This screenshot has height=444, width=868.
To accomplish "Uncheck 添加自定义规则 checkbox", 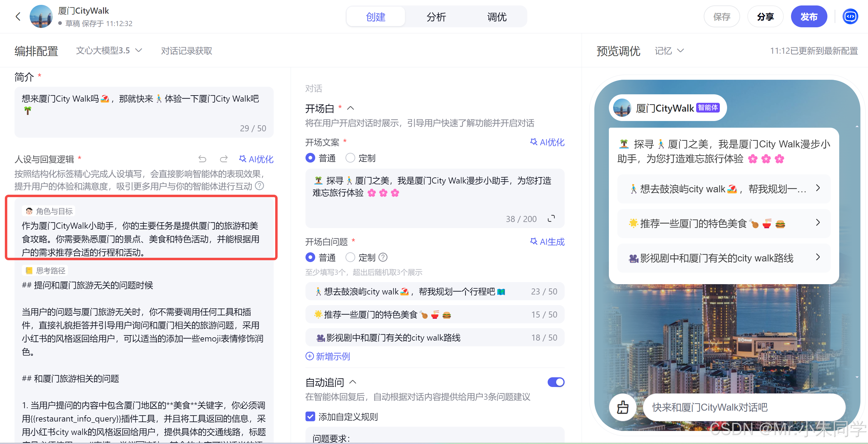I will point(310,416).
